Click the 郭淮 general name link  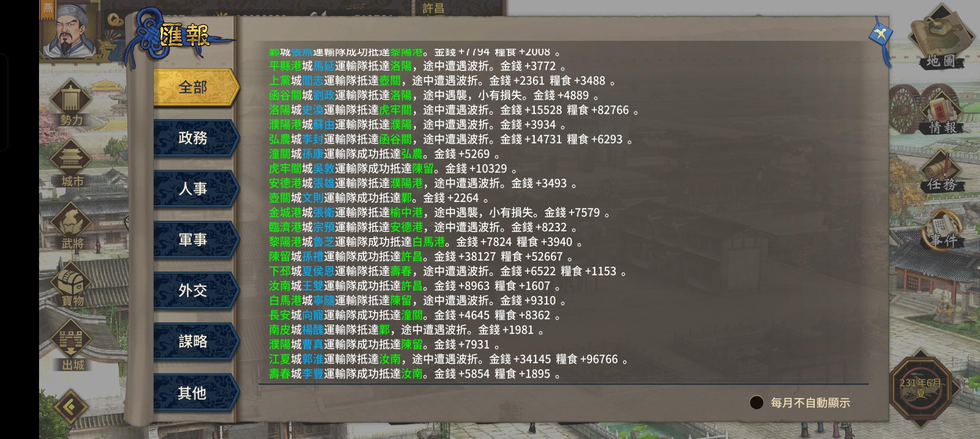pyautogui.click(x=312, y=359)
